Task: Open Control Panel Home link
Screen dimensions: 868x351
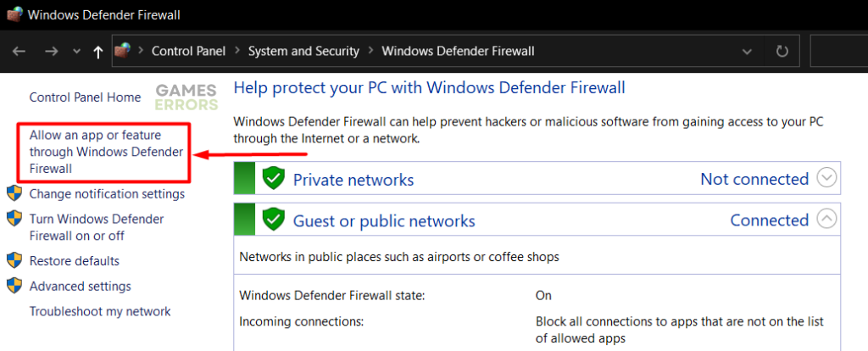Action: pos(85,97)
